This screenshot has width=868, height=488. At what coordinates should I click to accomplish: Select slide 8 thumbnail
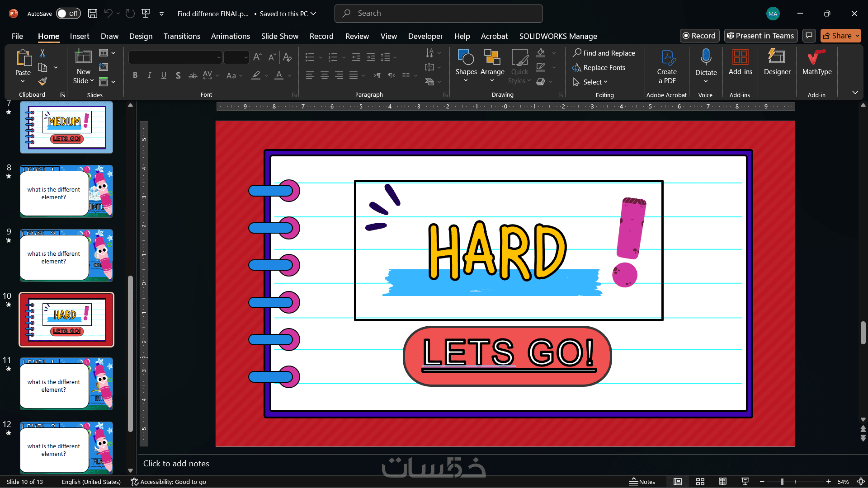(x=66, y=191)
